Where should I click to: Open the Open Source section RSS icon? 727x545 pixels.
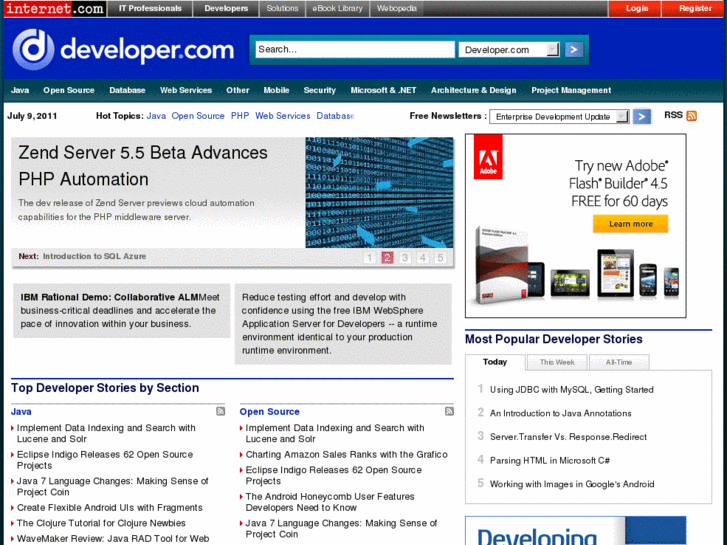(449, 411)
